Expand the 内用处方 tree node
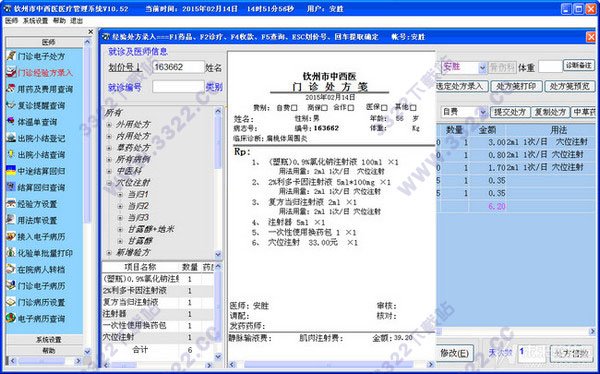600x374 pixels. pyautogui.click(x=109, y=136)
